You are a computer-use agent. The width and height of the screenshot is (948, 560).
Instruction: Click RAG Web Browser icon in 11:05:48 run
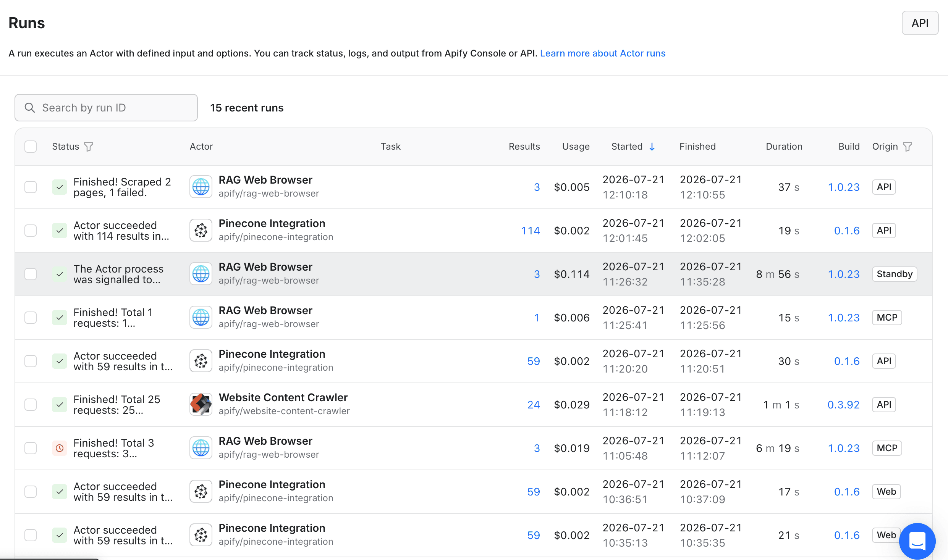[201, 448]
